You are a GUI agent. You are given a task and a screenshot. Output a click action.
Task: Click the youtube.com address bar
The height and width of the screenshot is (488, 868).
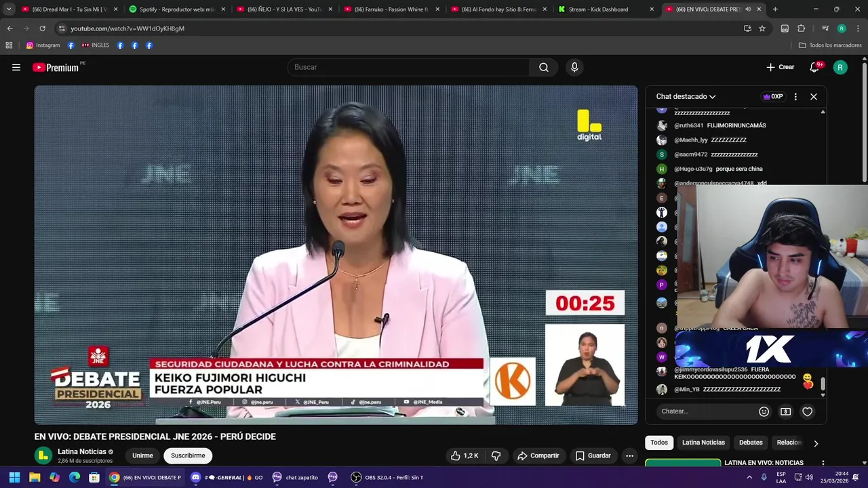click(399, 28)
